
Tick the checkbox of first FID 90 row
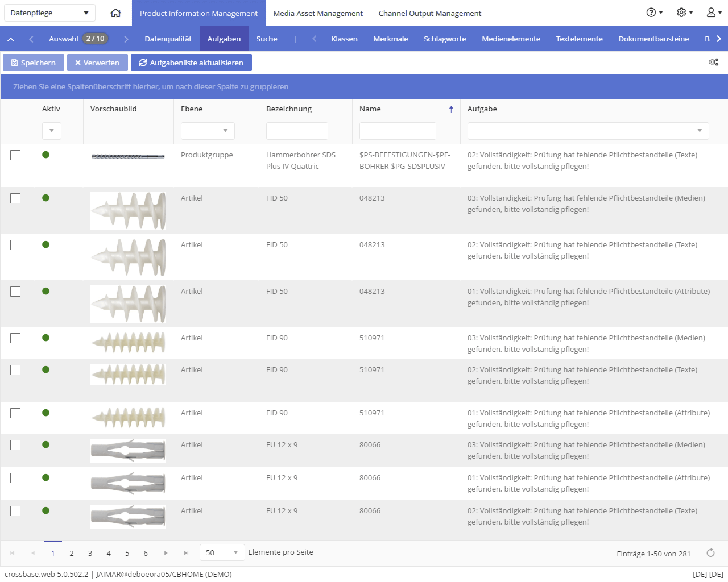coord(15,338)
